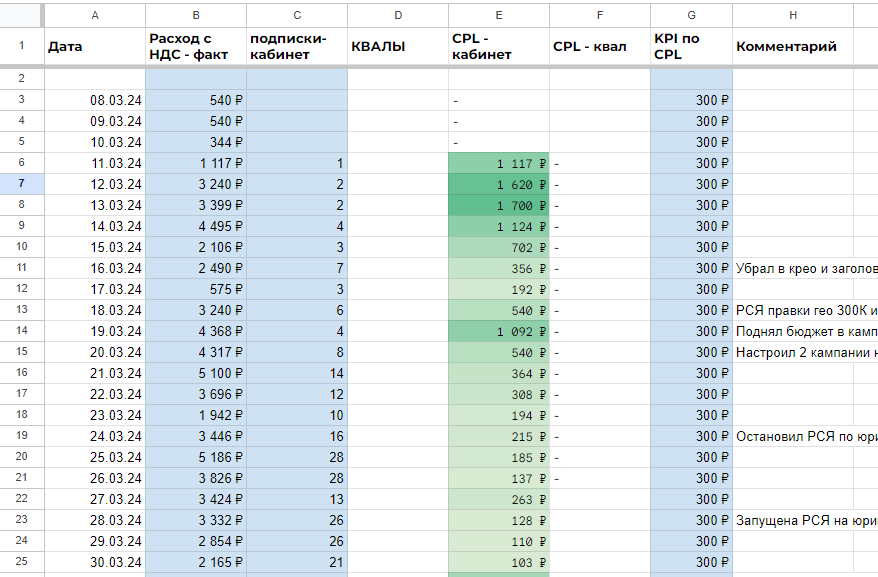Click date cell 30.03.24
This screenshot has height=577, width=878.
(95, 562)
